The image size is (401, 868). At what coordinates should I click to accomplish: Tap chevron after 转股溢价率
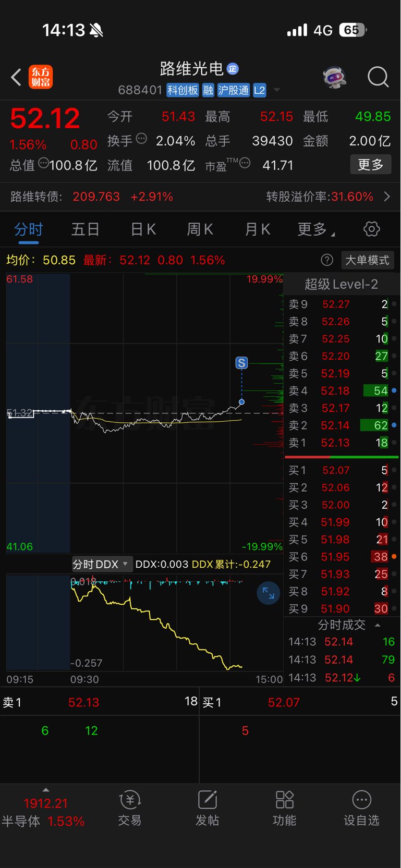[387, 197]
